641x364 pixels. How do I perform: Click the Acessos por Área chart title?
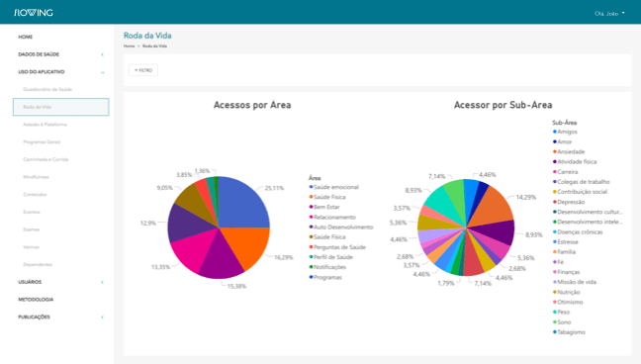252,105
